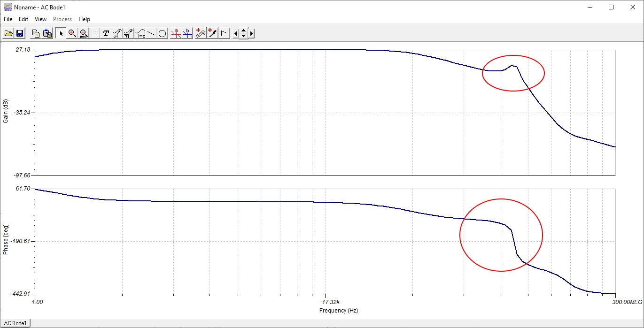644x328 pixels.
Task: Click the Copy icon in toolbar
Action: tap(36, 33)
